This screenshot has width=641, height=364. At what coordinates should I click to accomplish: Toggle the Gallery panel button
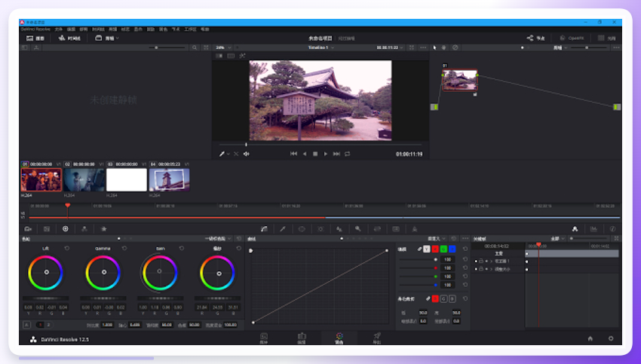click(35, 38)
